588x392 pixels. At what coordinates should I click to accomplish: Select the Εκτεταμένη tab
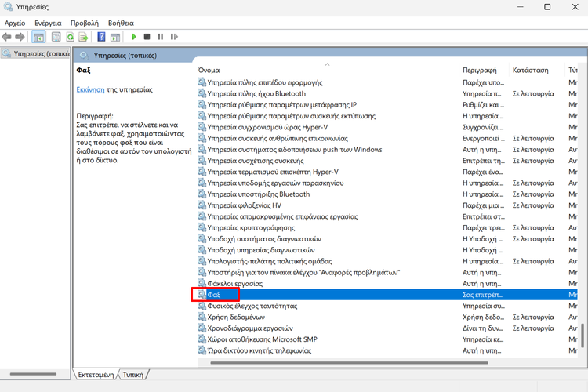(x=95, y=375)
